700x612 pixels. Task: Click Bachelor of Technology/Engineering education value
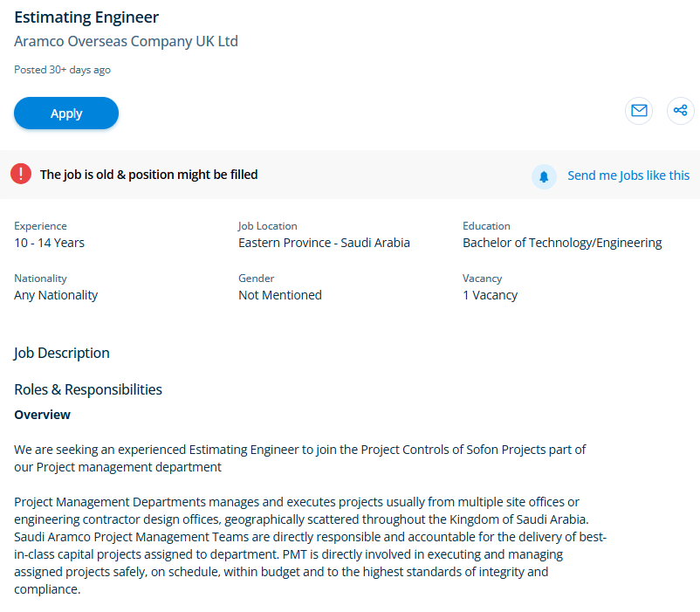coord(562,243)
